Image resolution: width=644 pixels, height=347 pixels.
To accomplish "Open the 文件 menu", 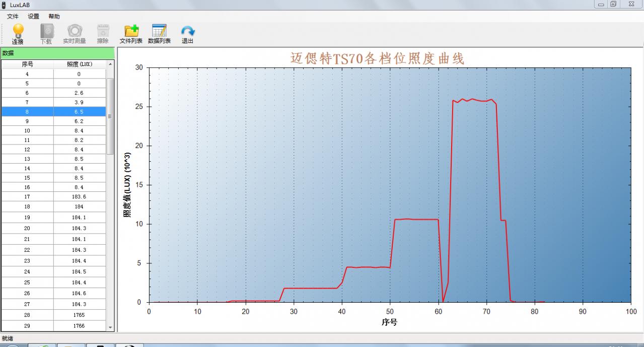I will pyautogui.click(x=13, y=16).
